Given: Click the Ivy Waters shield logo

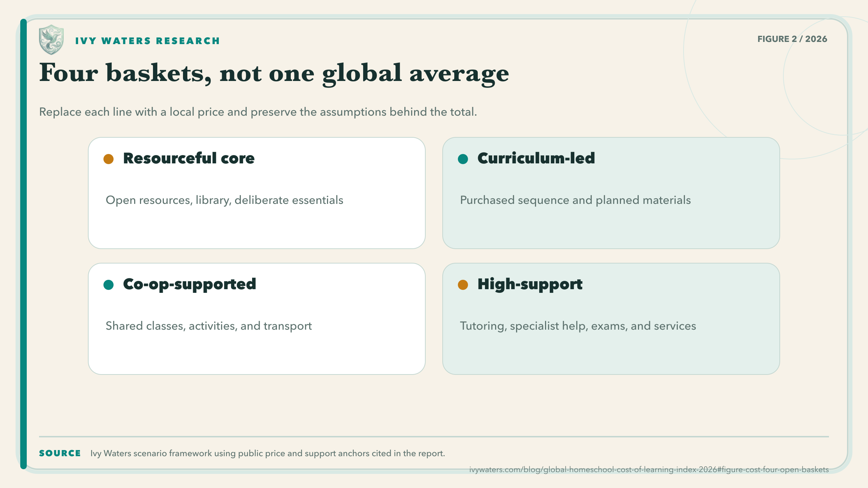Looking at the screenshot, I should point(51,40).
